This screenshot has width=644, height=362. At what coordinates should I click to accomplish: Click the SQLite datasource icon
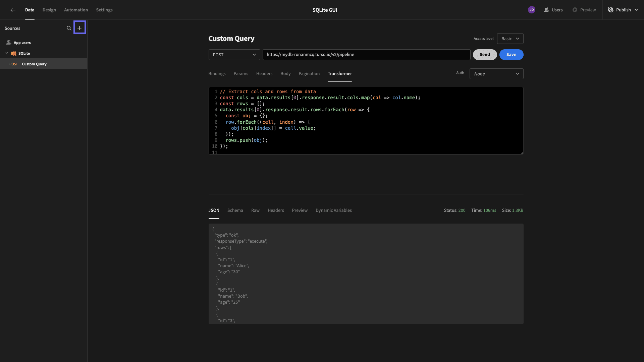14,53
